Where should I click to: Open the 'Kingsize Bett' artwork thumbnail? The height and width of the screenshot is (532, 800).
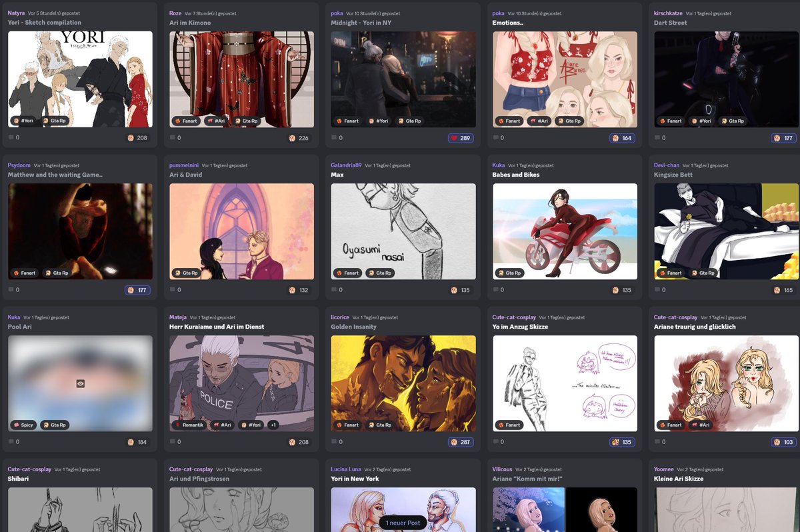[727, 231]
